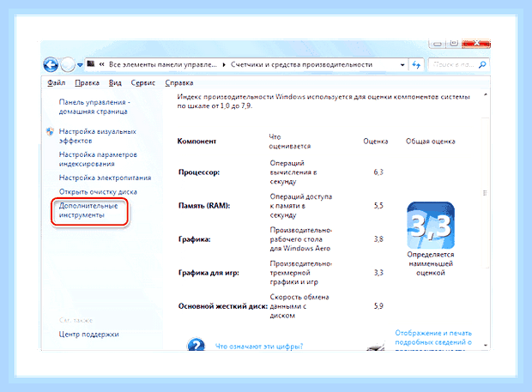The width and height of the screenshot is (532, 392).
Task: Click the window minimize button
Action: [x=438, y=44]
